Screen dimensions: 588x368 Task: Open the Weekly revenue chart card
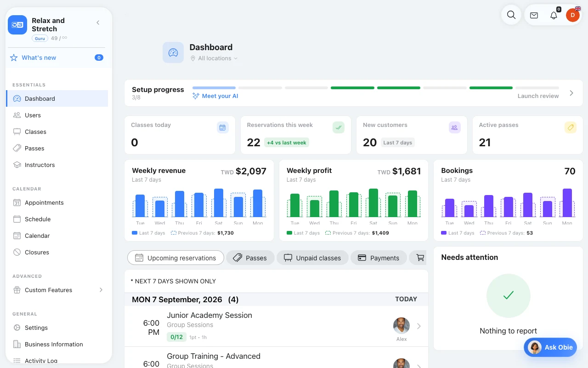click(x=199, y=200)
